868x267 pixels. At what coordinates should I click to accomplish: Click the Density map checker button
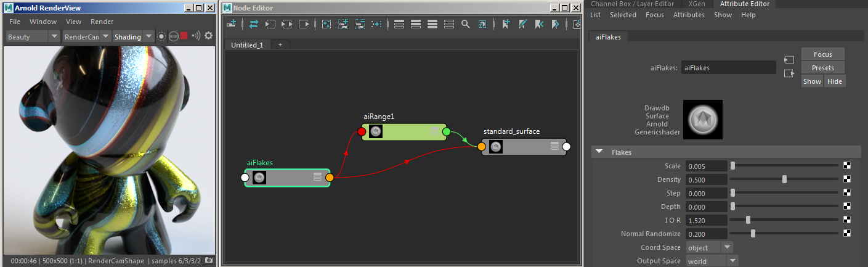[x=847, y=179]
